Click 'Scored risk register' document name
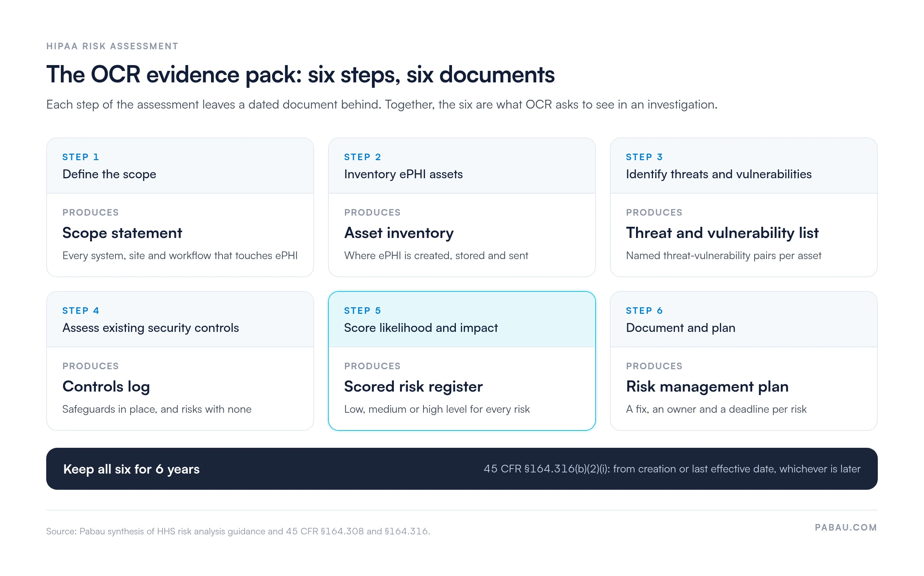The image size is (924, 576). tap(413, 387)
